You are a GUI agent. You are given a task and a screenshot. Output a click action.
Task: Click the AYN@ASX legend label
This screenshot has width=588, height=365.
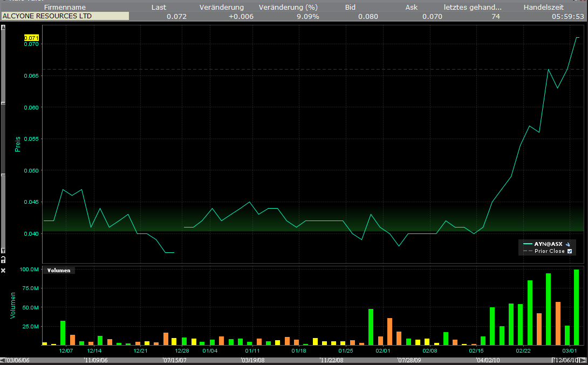tap(549, 244)
